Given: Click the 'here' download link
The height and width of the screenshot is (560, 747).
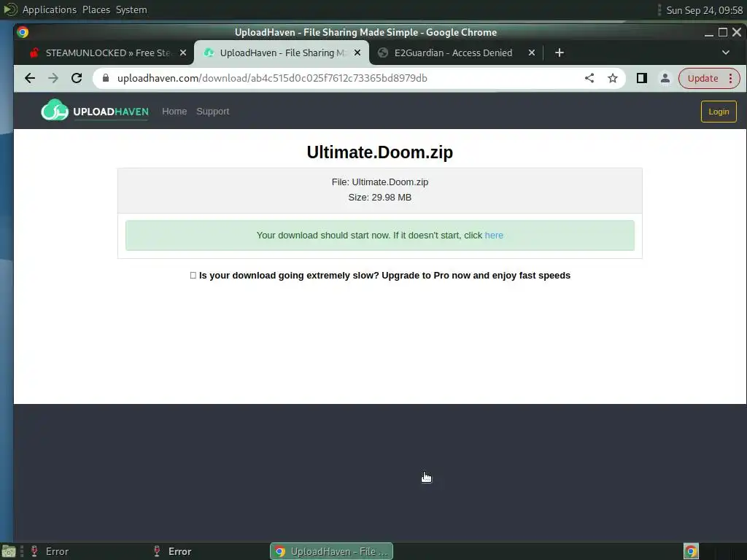Looking at the screenshot, I should coord(494,236).
